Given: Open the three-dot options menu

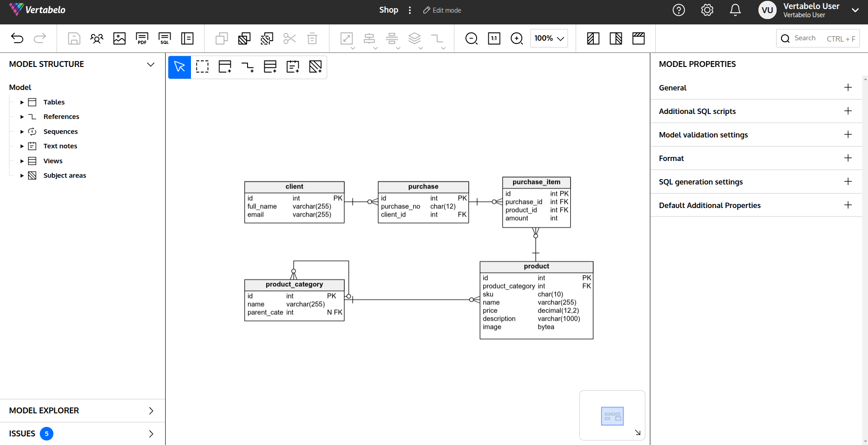Looking at the screenshot, I should pyautogui.click(x=410, y=10).
